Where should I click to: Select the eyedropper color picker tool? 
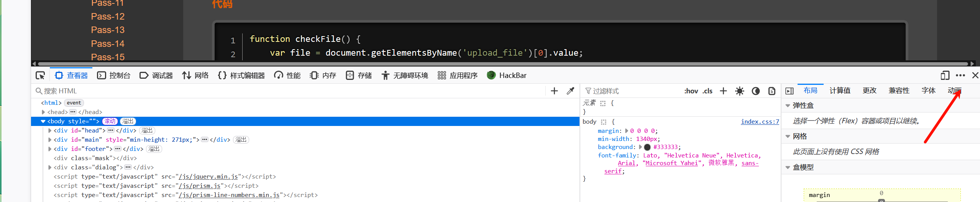pyautogui.click(x=570, y=91)
